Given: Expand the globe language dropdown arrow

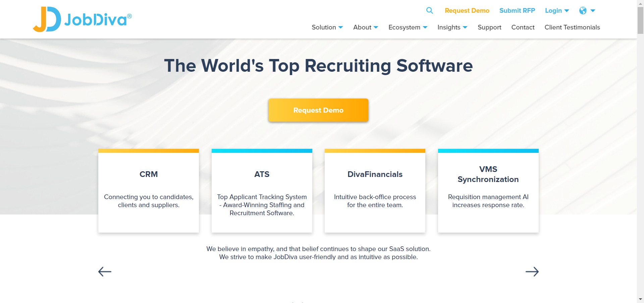Looking at the screenshot, I should click(593, 11).
